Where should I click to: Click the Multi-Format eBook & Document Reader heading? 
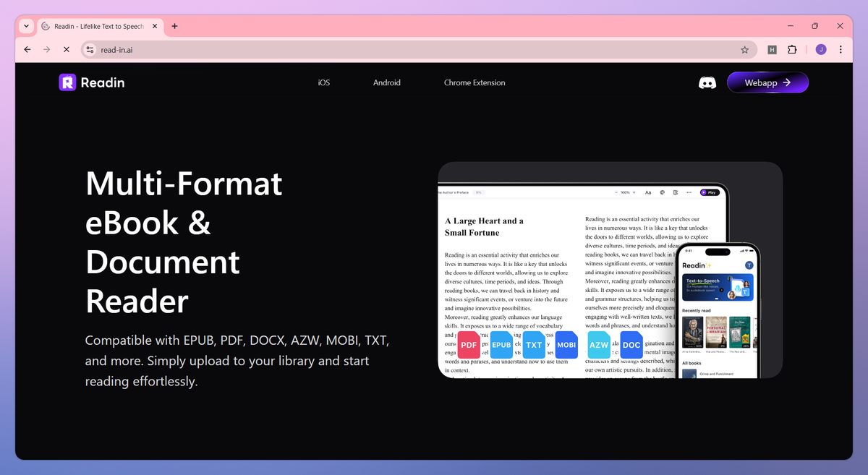pos(184,242)
